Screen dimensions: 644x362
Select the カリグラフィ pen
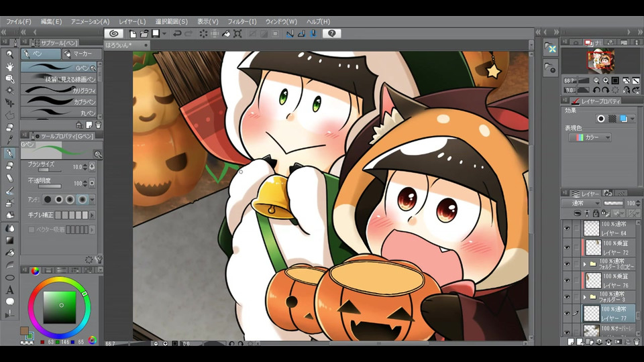point(58,90)
